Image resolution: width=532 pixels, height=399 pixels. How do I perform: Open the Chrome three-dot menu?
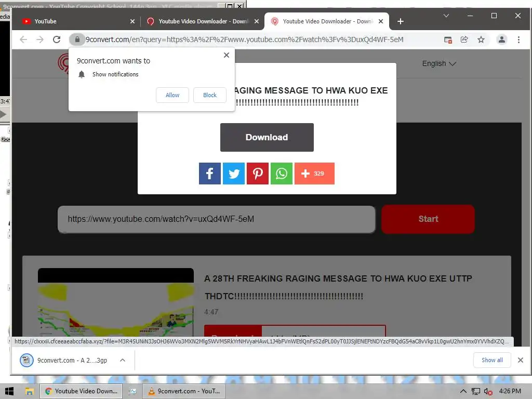point(518,39)
